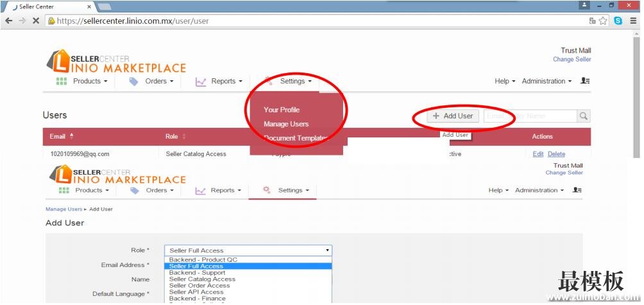Choose Seller Order Access role option
The height and width of the screenshot is (305, 644).
tap(248, 285)
